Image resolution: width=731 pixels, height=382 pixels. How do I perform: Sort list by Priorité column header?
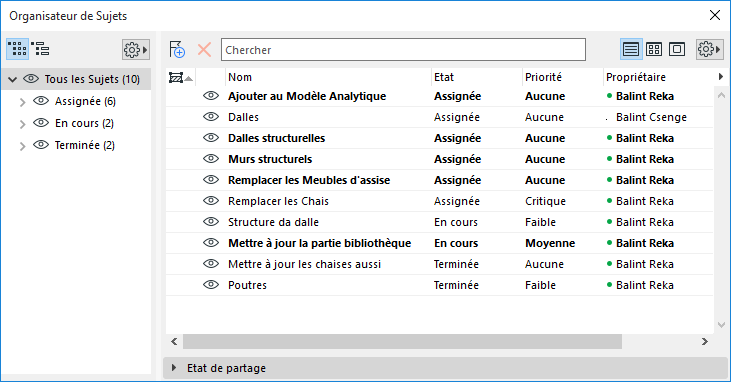[x=543, y=77]
